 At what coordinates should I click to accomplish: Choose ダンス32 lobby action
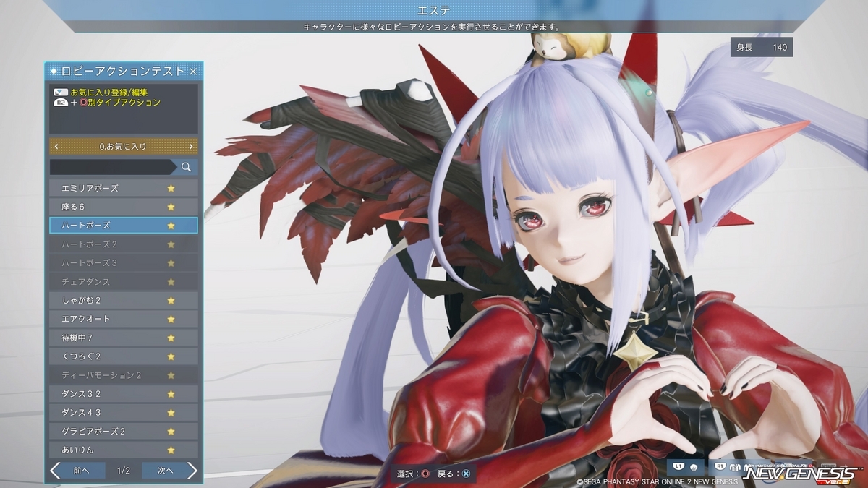(124, 394)
